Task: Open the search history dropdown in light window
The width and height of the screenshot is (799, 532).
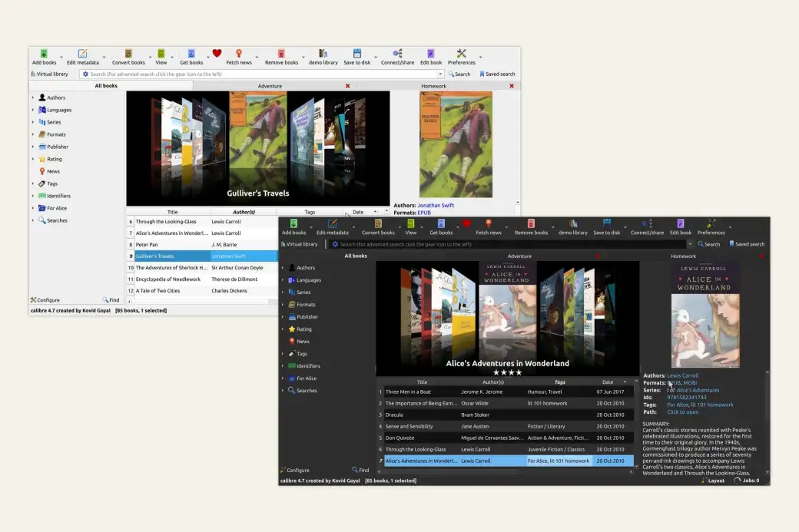Action: click(440, 74)
